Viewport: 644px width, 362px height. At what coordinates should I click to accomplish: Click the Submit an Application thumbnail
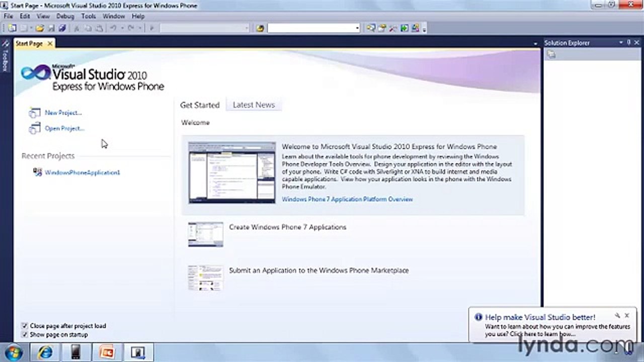206,278
